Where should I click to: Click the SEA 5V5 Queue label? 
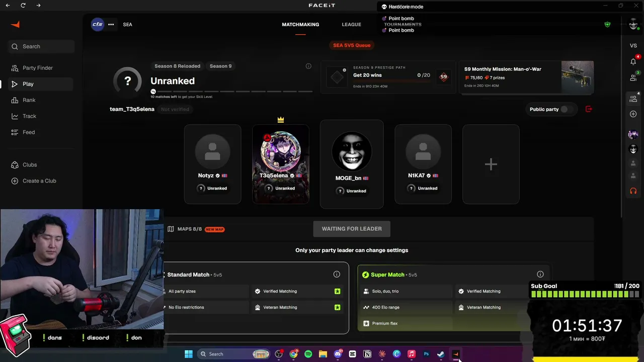point(352,45)
